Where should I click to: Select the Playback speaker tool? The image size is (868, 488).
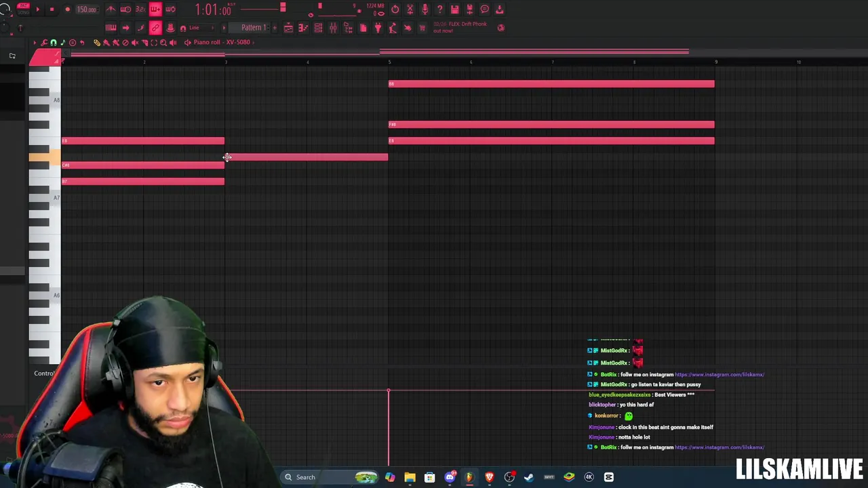tap(172, 42)
